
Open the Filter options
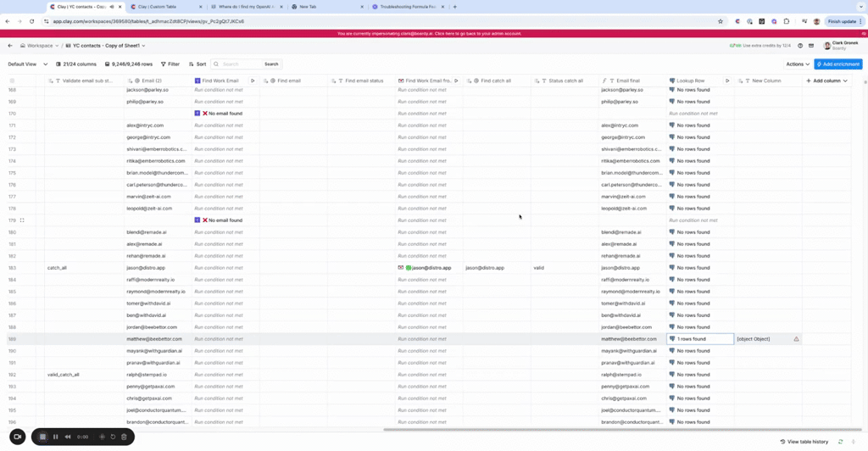tap(170, 64)
